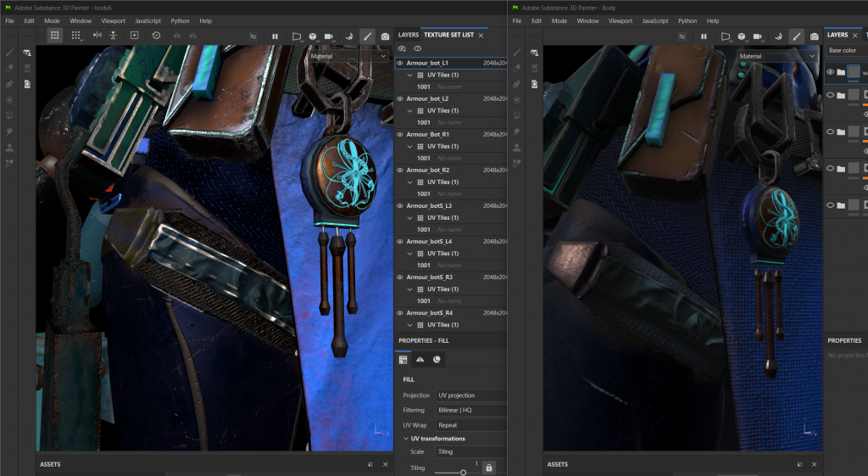Select the brush painting mode icon in right window
Image resolution: width=868 pixels, height=476 pixels.
point(797,36)
